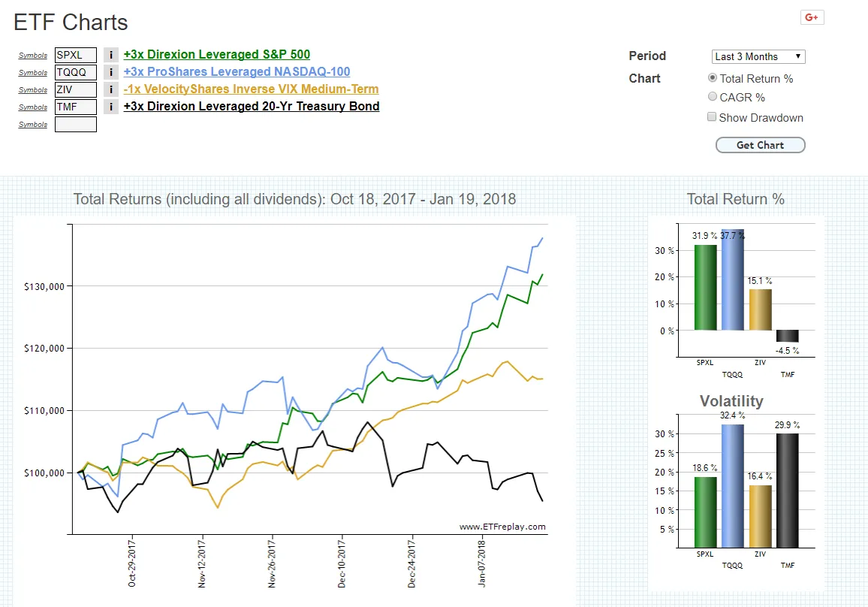This screenshot has width=868, height=607.
Task: Click the ETF Charts page heading
Action: tap(71, 23)
